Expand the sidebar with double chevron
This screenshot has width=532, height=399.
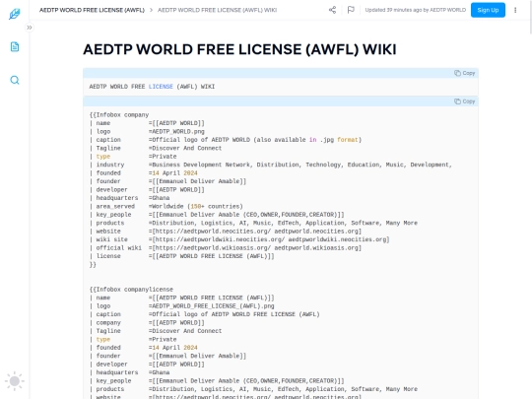[x=30, y=28]
